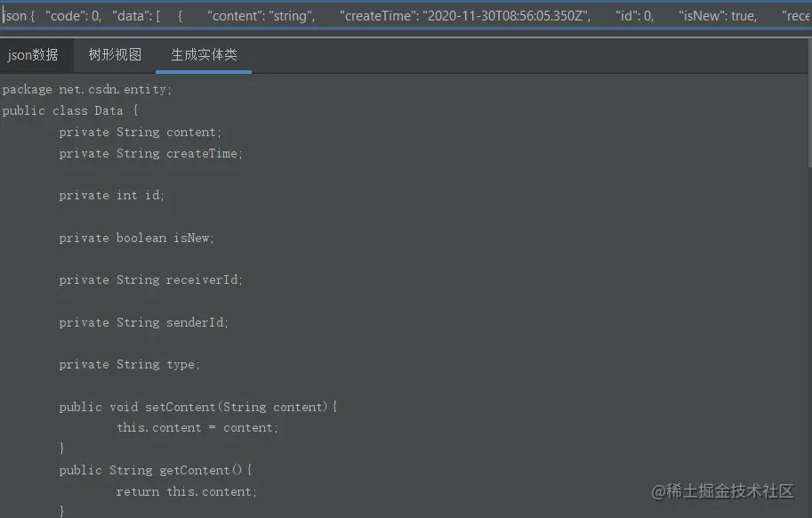
Task: Click the private boolean isNew line
Action: click(136, 238)
